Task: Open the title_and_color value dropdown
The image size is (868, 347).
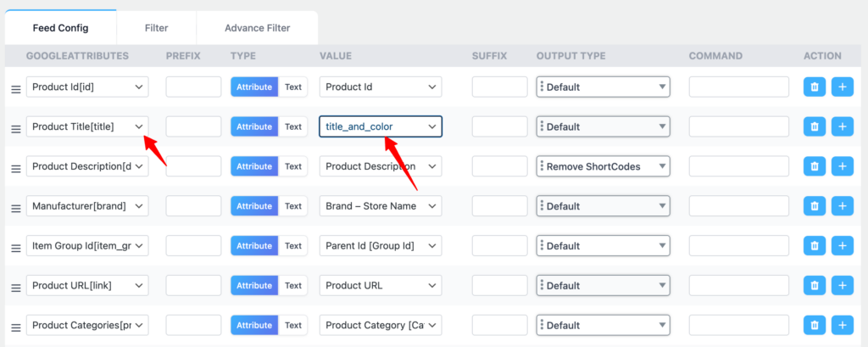Action: tap(381, 126)
